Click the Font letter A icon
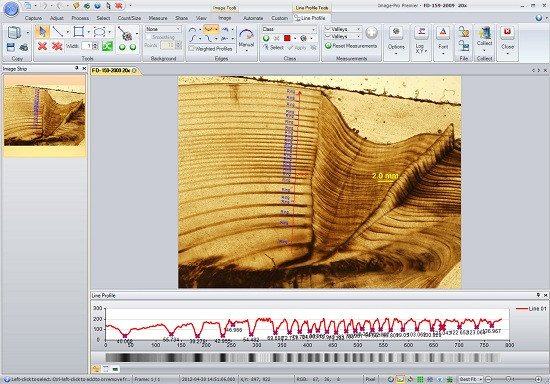Viewport: 550px width, 384px height. (x=443, y=32)
